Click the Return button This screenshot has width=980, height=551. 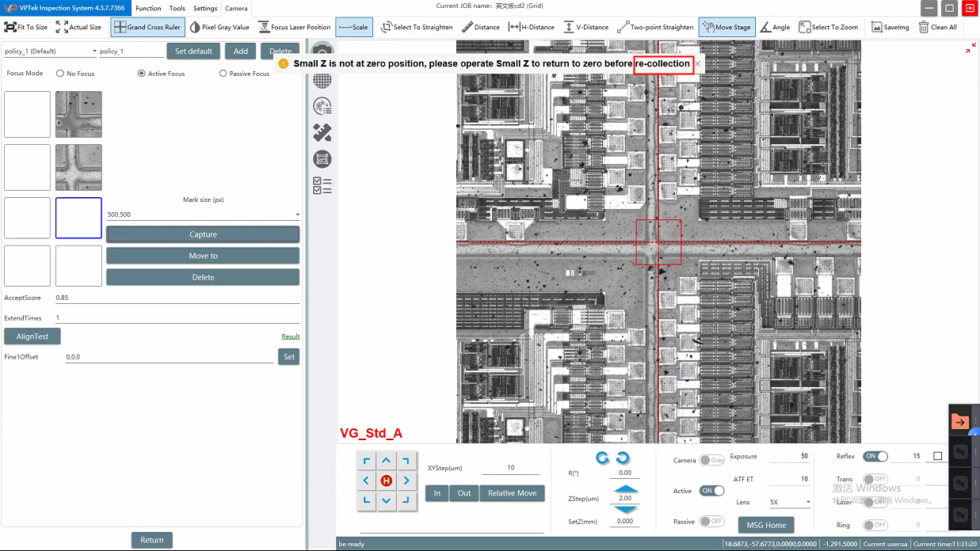pos(152,540)
